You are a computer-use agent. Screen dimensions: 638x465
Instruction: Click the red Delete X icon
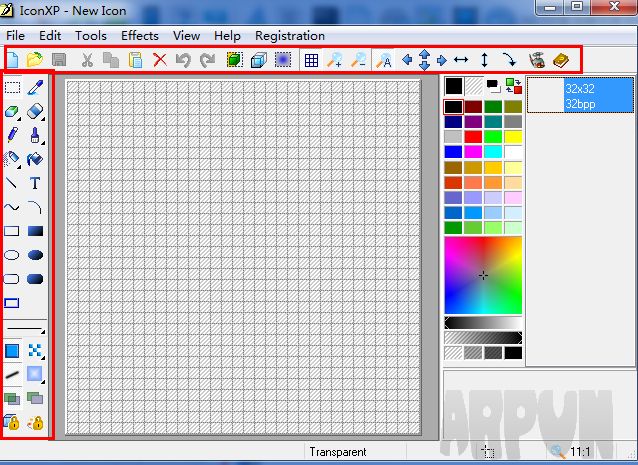coord(160,60)
